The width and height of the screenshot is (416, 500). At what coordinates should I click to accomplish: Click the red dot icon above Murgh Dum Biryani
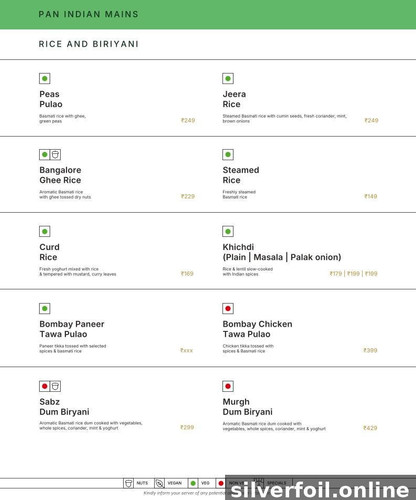228,386
